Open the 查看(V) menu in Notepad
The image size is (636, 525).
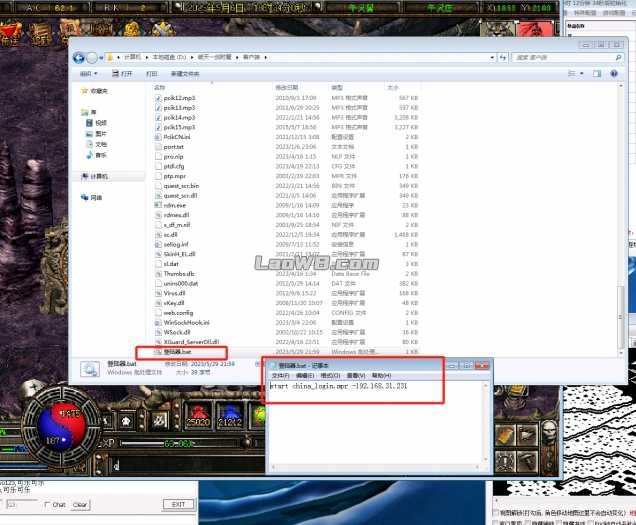[x=356, y=376]
